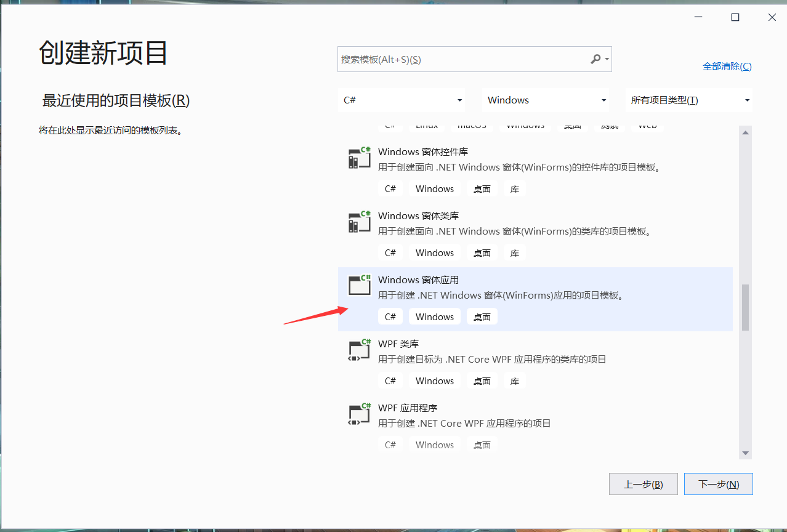The height and width of the screenshot is (532, 787).
Task: Click the 库 tag under WPF 类库
Action: click(514, 380)
